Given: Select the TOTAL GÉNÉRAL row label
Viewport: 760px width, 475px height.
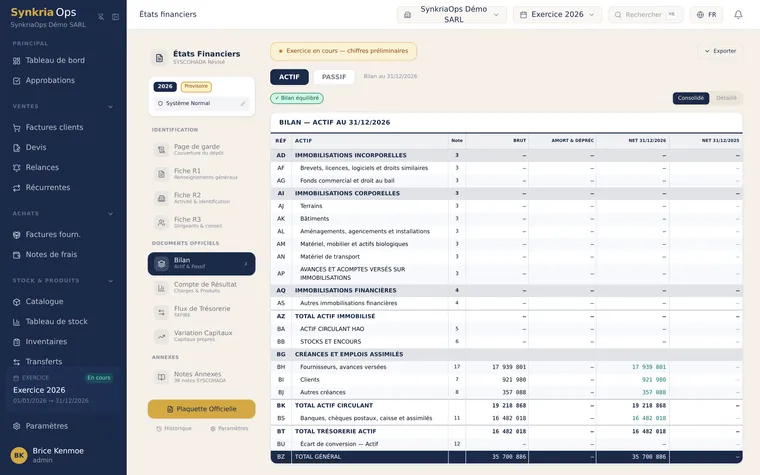Looking at the screenshot, I should (x=318, y=457).
